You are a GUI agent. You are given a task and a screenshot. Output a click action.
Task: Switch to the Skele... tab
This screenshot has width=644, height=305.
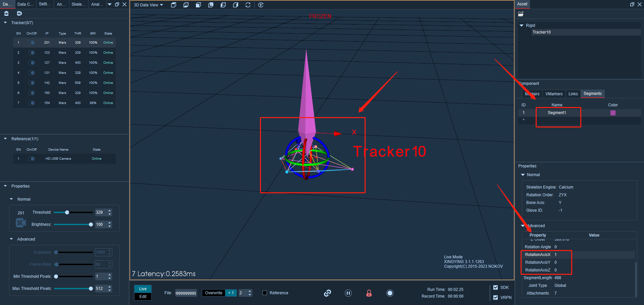coord(78,4)
